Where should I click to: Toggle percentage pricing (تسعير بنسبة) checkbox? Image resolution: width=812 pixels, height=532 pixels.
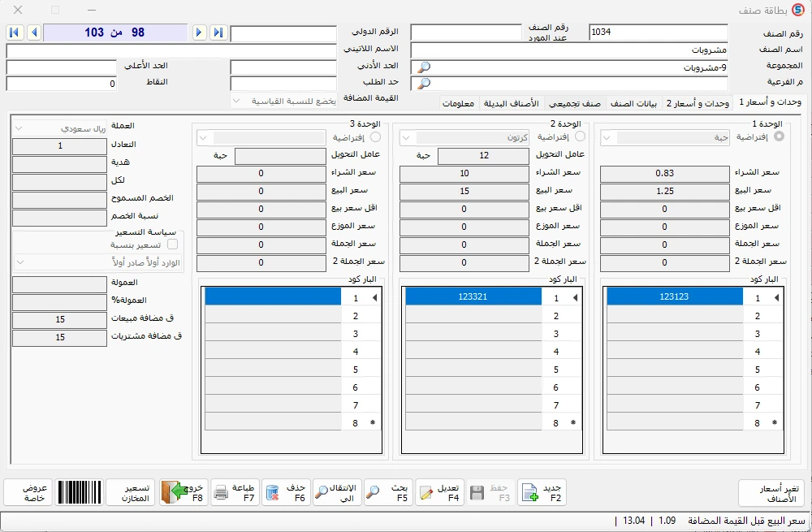[172, 244]
